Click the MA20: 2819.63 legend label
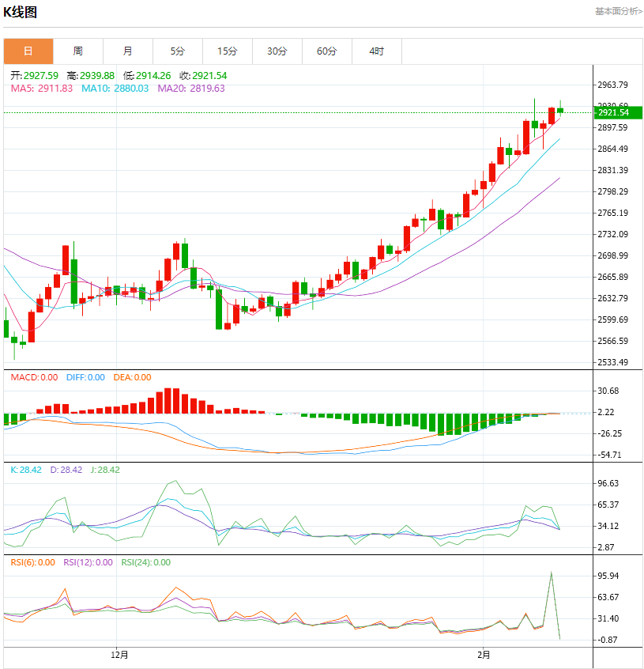This screenshot has height=669, width=644. [x=191, y=88]
